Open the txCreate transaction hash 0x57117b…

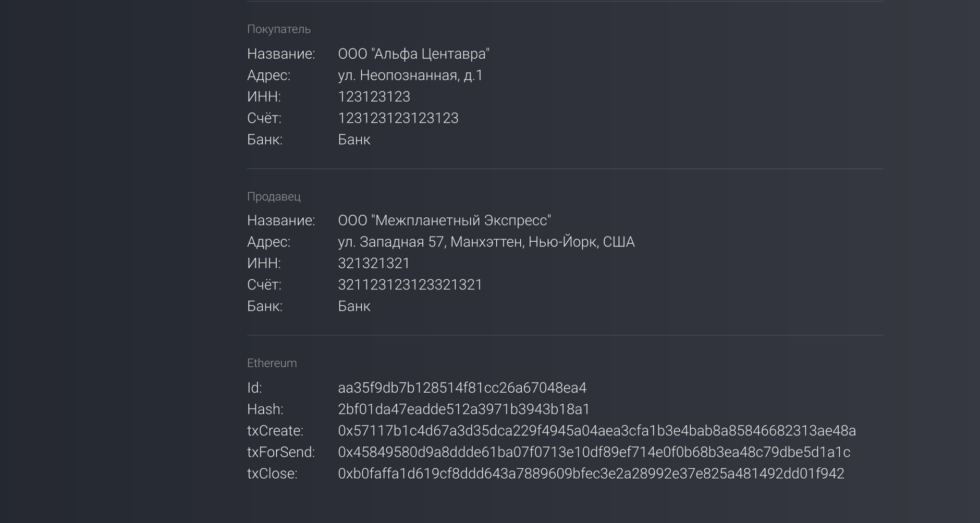click(596, 431)
